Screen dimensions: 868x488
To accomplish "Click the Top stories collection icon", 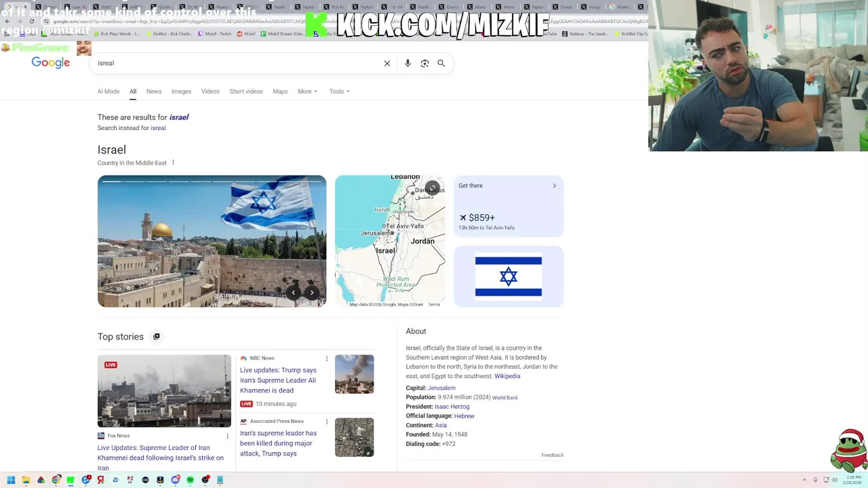I will coord(156,336).
